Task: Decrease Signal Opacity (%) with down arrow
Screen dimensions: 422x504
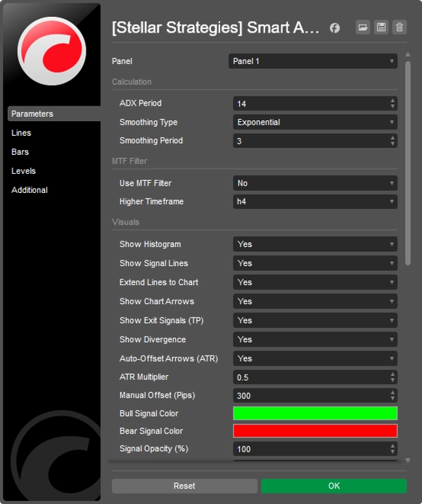Action: (392, 452)
